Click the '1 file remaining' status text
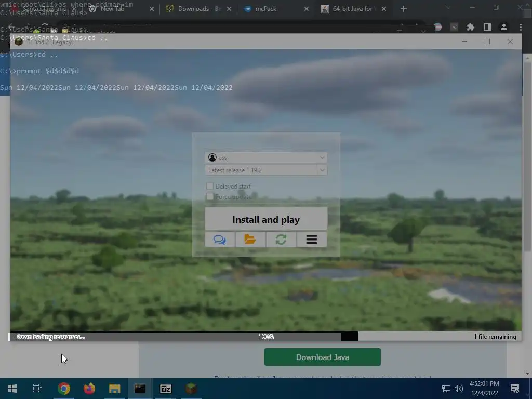Screen dimensions: 532x399 (x=495, y=337)
